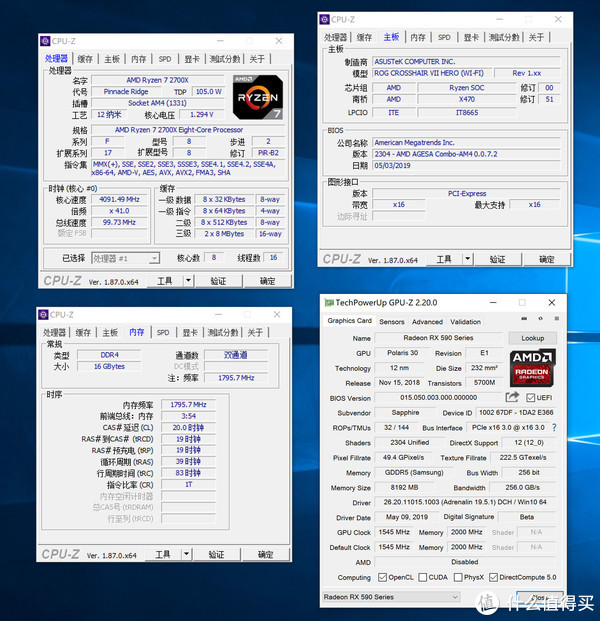Click the bus interface question mark help icon
Viewport: 600px width, 621px height.
pyautogui.click(x=554, y=427)
